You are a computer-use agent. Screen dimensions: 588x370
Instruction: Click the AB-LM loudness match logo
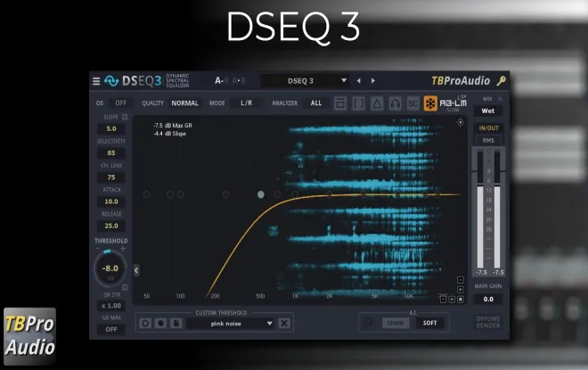[453, 103]
